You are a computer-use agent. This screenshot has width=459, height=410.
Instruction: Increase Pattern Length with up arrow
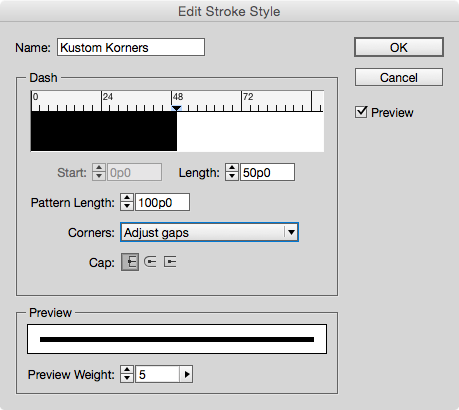tap(127, 198)
